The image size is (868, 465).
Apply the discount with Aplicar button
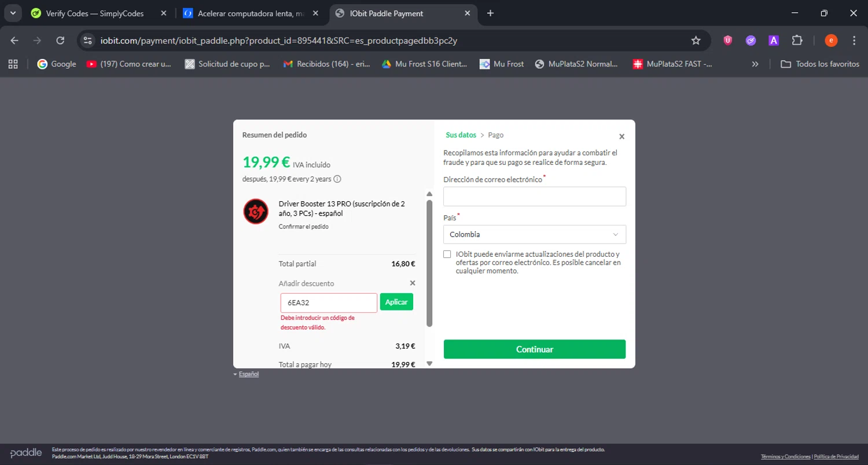click(396, 302)
